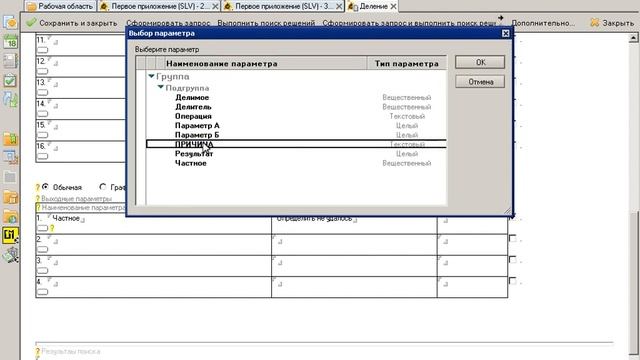The image size is (640, 360).
Task: Click the small oval button in row 11
Action: click(x=42, y=50)
